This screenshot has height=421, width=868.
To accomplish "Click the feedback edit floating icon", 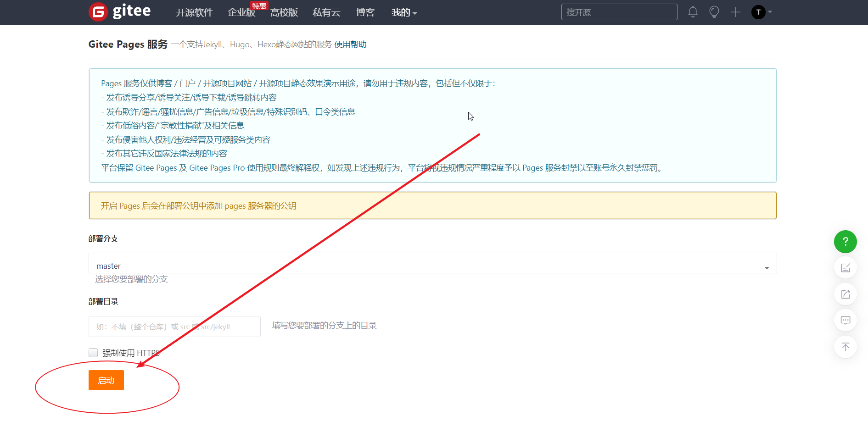I will 845,268.
